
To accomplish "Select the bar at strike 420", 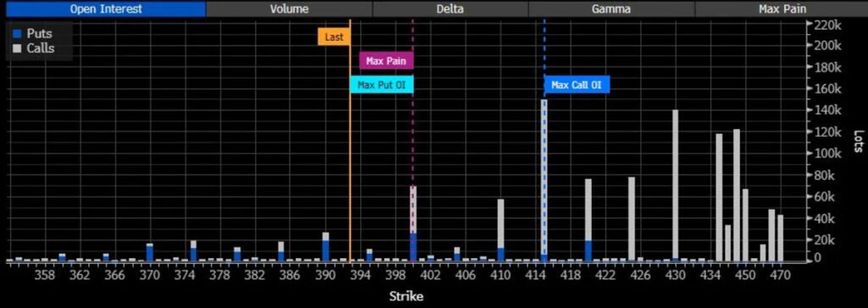I will [x=588, y=220].
